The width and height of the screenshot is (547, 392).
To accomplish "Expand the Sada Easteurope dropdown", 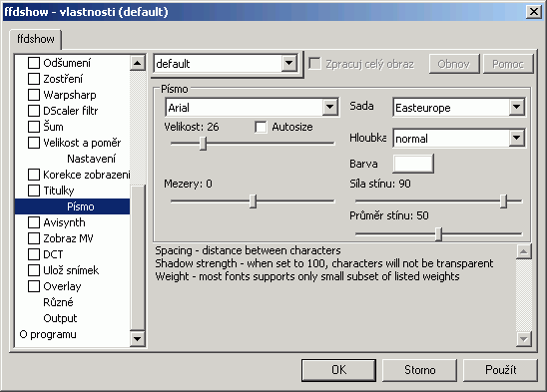I will click(x=517, y=107).
